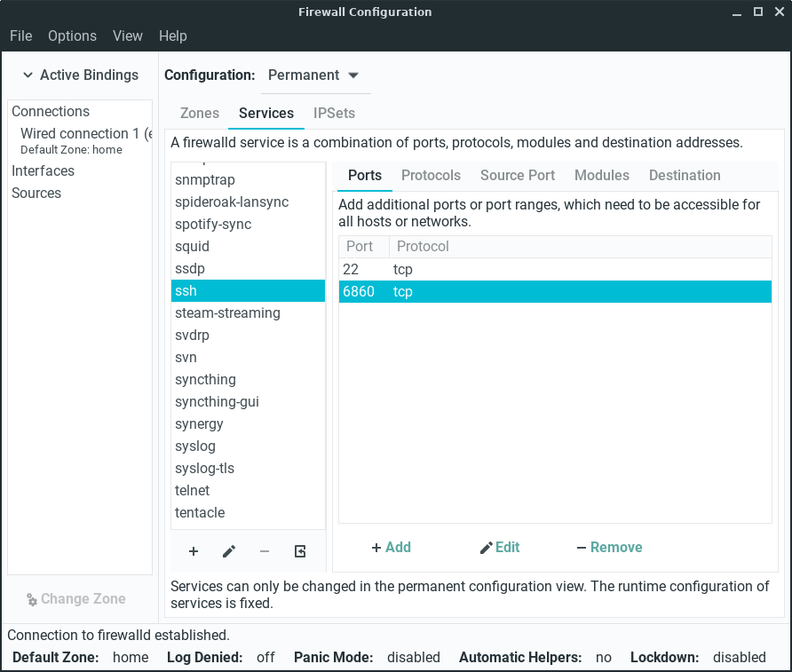Add a new port entry
The height and width of the screenshot is (672, 792).
pos(391,547)
